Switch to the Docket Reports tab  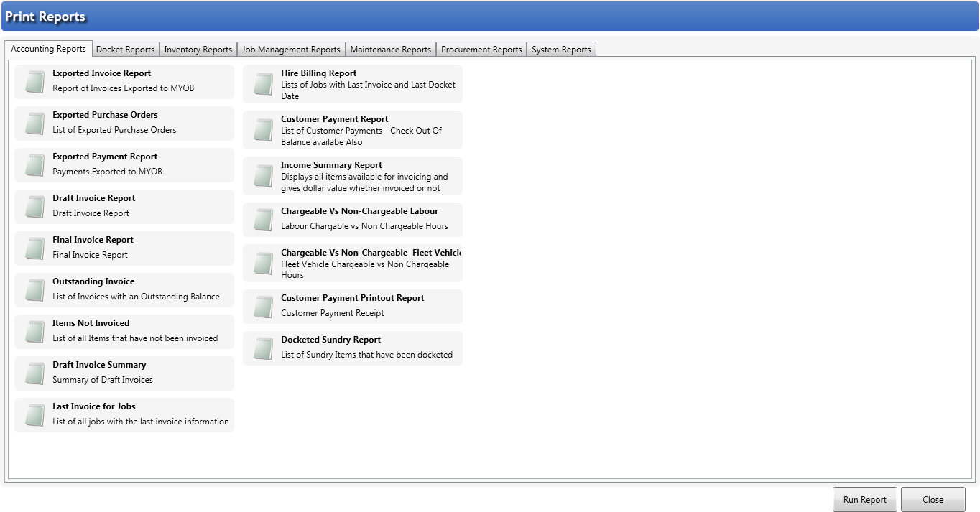point(125,50)
